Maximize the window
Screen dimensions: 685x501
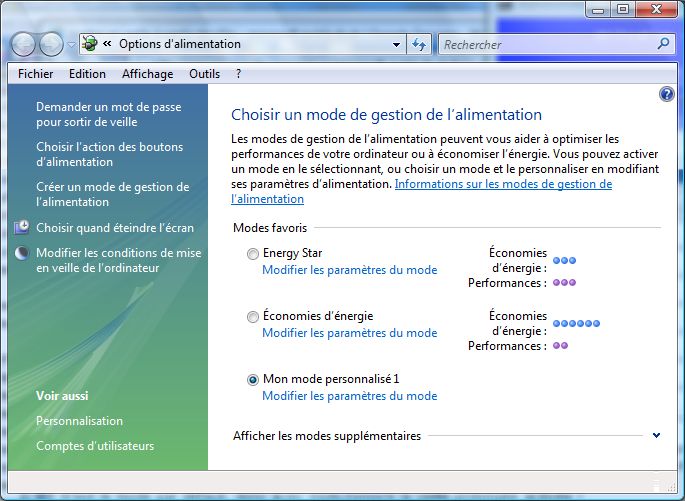tap(623, 10)
